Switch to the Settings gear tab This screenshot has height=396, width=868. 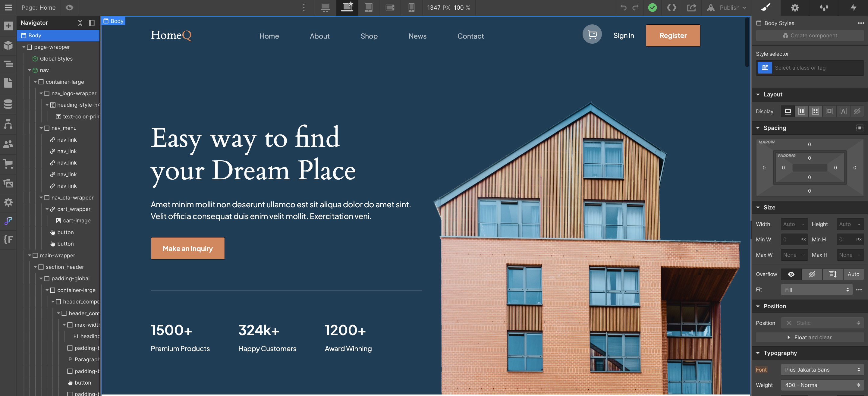(x=795, y=8)
